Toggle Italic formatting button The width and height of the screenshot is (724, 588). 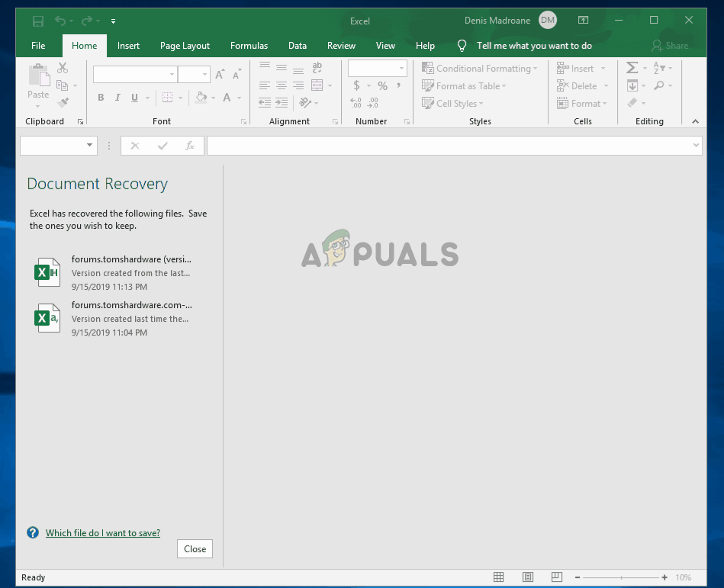tap(117, 98)
